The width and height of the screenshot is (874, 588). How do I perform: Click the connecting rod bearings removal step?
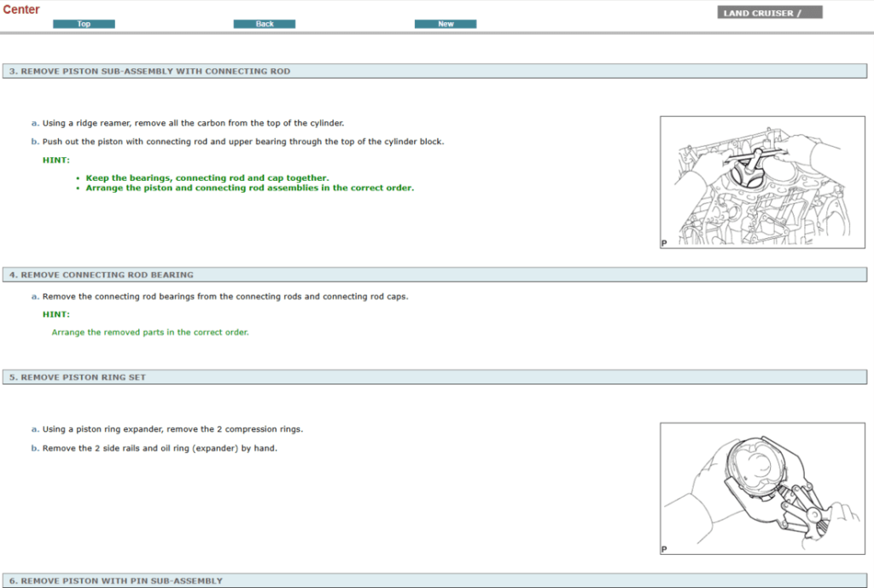click(x=225, y=297)
